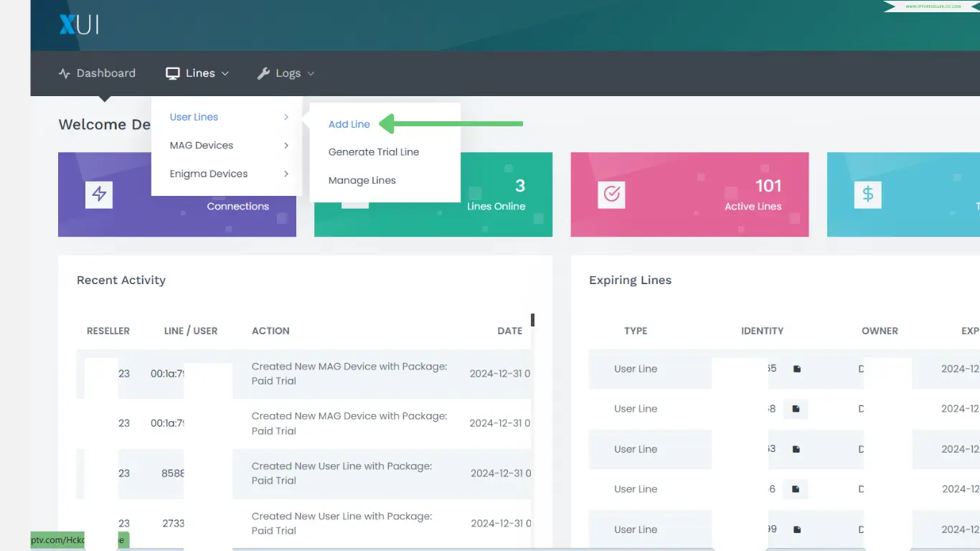Click the lightning bolt icon on Connections card
Image resolution: width=980 pixels, height=551 pixels.
(99, 194)
